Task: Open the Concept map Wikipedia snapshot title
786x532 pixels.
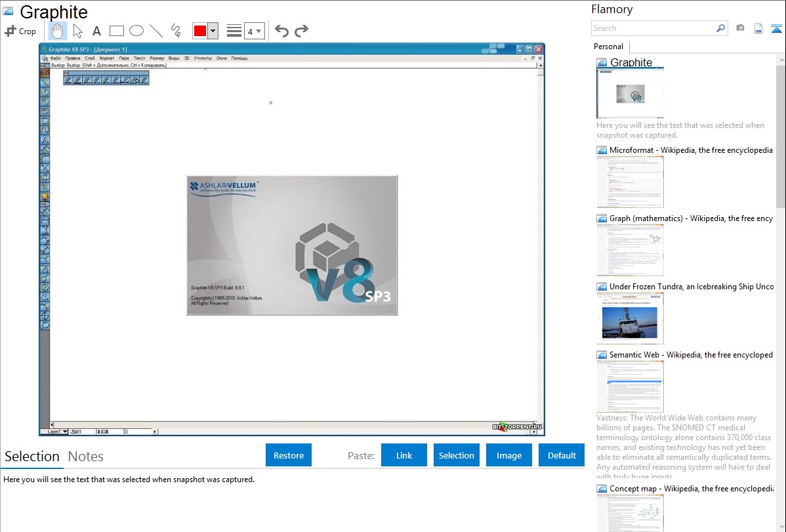Action: click(x=692, y=489)
